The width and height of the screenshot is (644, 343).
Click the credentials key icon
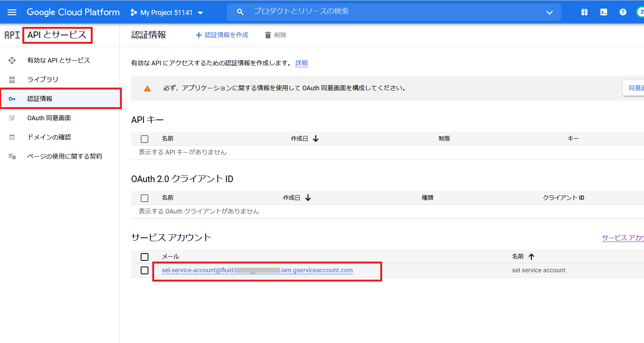(x=12, y=99)
